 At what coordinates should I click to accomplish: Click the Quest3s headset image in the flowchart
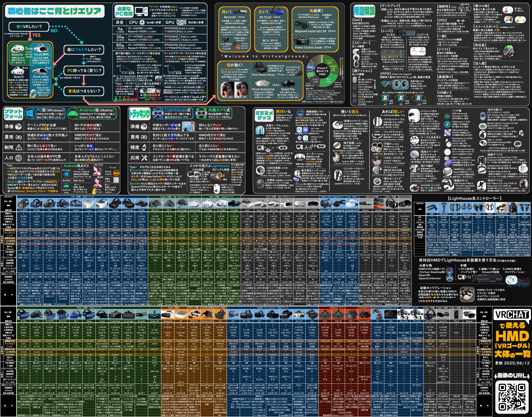(x=17, y=48)
